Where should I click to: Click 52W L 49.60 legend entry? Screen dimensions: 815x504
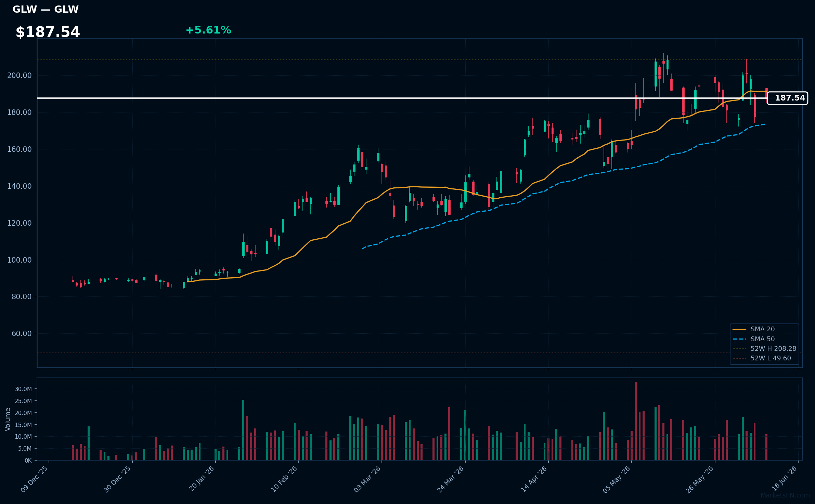pos(762,358)
